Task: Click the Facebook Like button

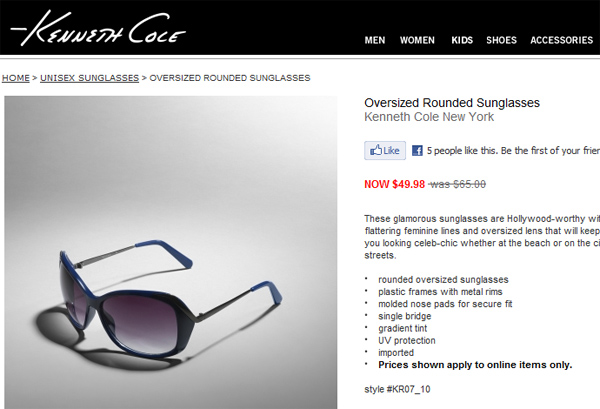Action: [385, 150]
